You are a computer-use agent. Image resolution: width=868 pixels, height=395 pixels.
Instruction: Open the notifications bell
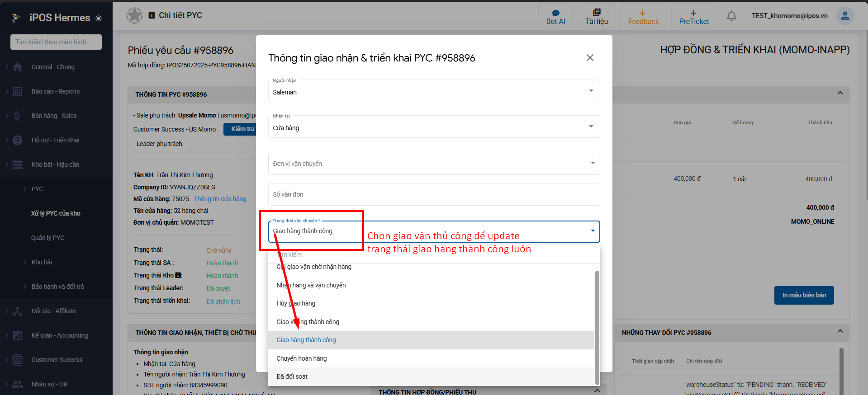click(x=731, y=16)
